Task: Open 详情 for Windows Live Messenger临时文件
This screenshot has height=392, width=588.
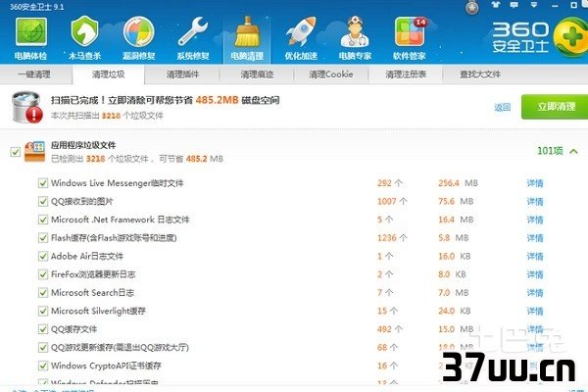Action: (535, 183)
